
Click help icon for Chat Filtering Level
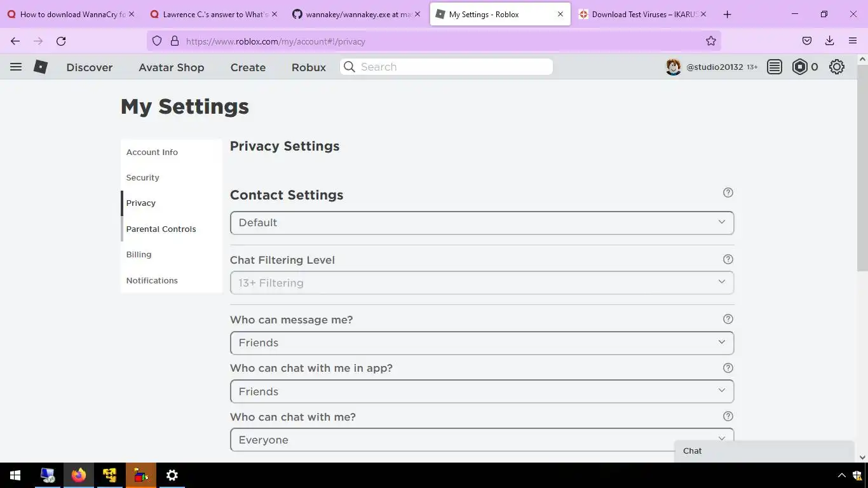click(728, 259)
